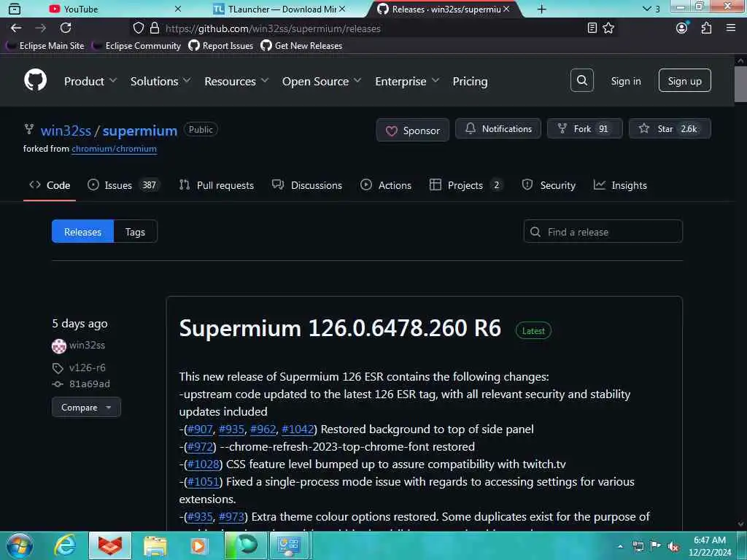Viewport: 747px width, 560px height.
Task: Expand the Product menu
Action: [90, 82]
